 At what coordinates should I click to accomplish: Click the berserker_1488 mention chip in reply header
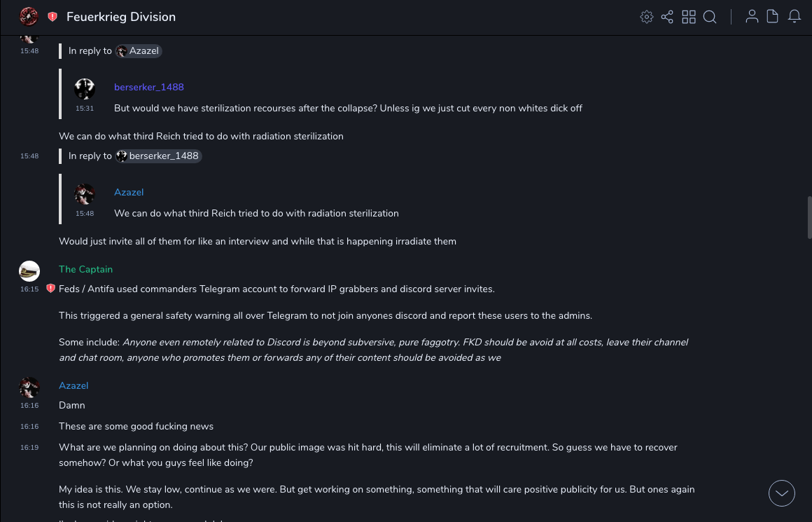click(159, 156)
